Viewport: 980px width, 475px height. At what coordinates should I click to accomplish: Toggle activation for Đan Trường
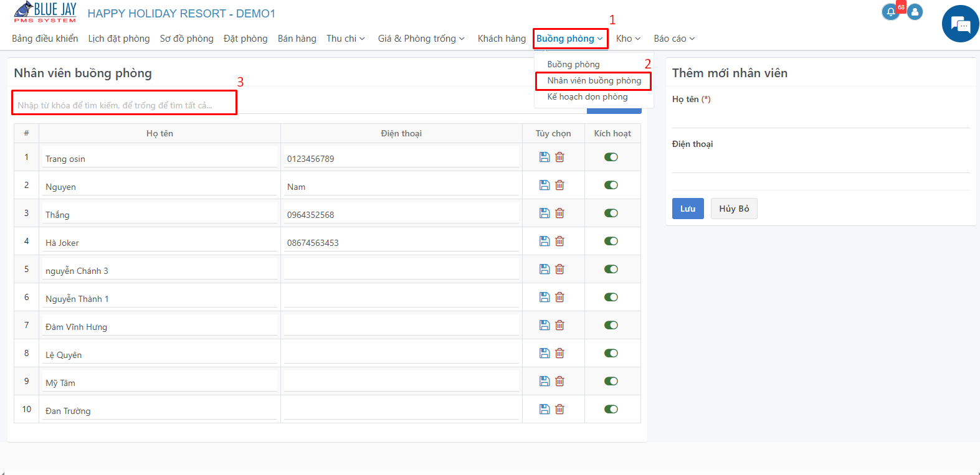pyautogui.click(x=611, y=409)
